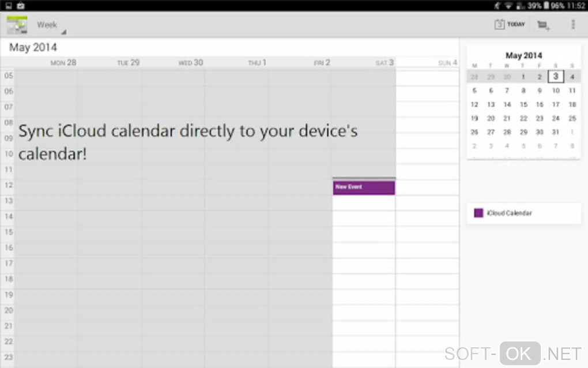The image size is (588, 368).
Task: Click the calendar app icon
Action: [x=17, y=25]
